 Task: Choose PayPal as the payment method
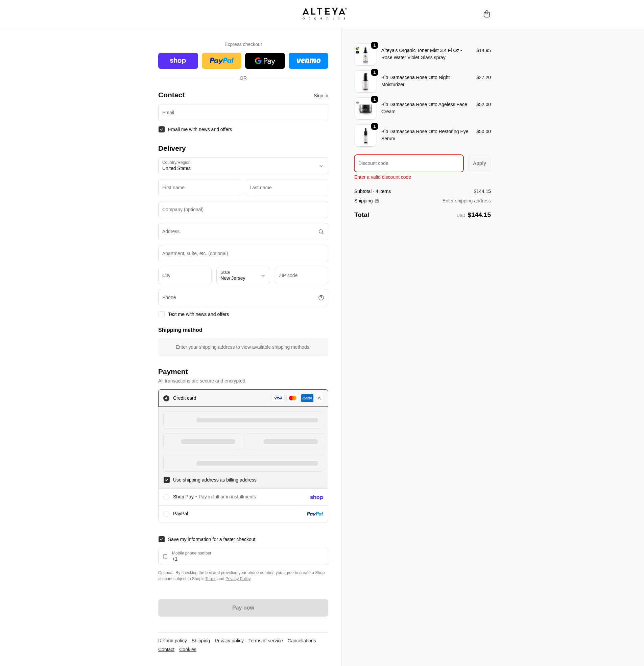pos(166,513)
